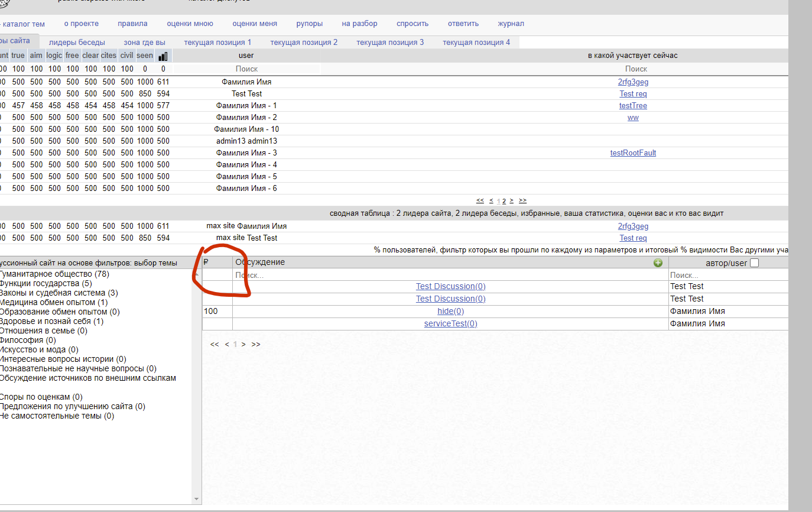
Task: Sort by the 'true' column header
Action: (18, 56)
